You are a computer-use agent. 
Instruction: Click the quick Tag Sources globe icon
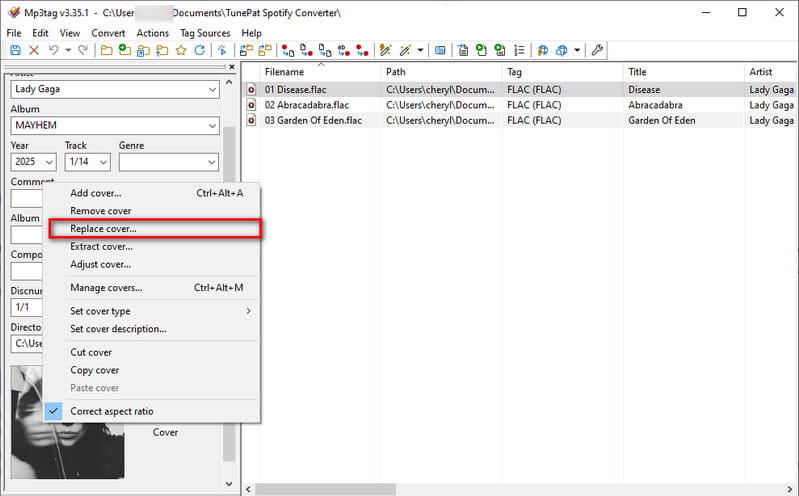click(x=543, y=50)
